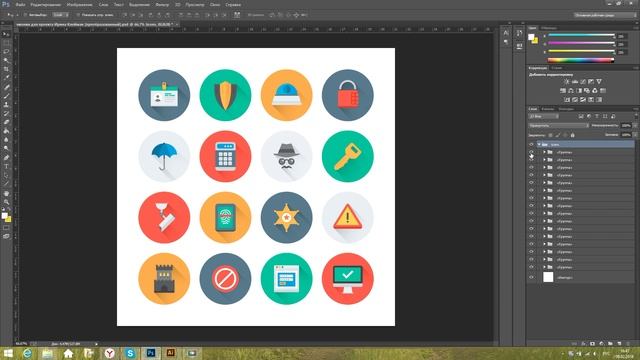Switch to Illustrator in the taskbar
Viewport: 640px width, 360px height.
[171, 353]
